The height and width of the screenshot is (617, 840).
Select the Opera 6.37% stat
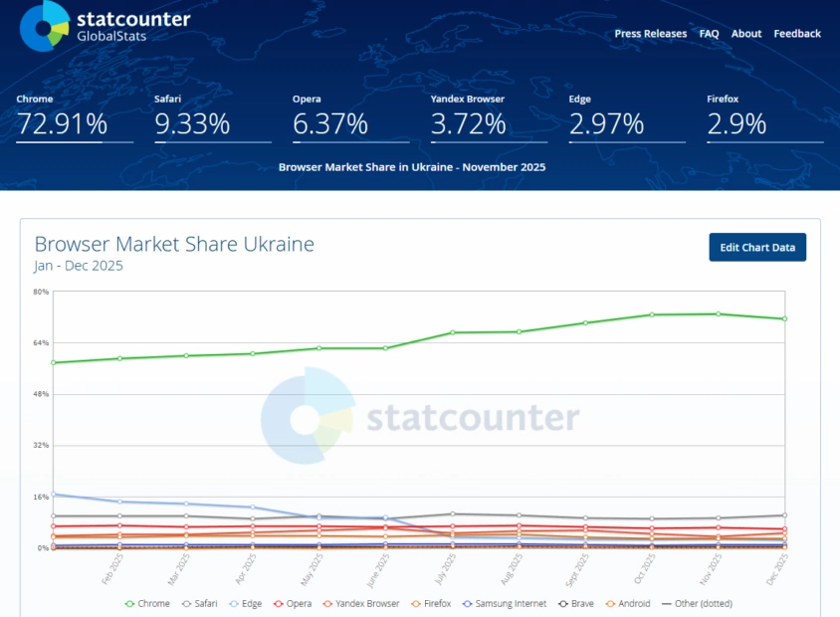tap(351, 118)
